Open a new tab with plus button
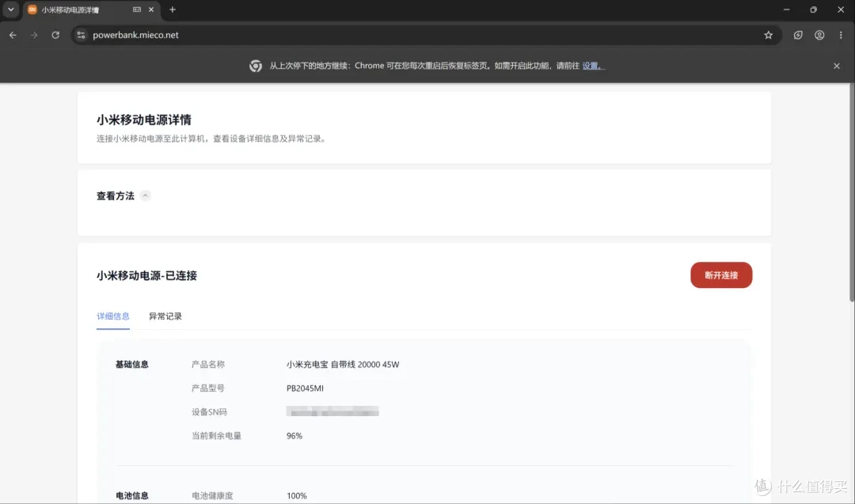 pyautogui.click(x=173, y=9)
